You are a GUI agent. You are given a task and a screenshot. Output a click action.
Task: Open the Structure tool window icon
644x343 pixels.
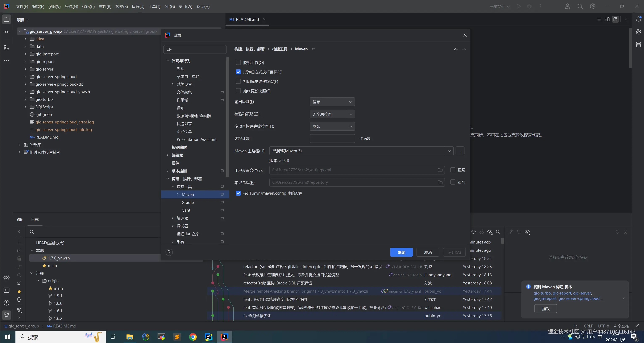[x=7, y=48]
